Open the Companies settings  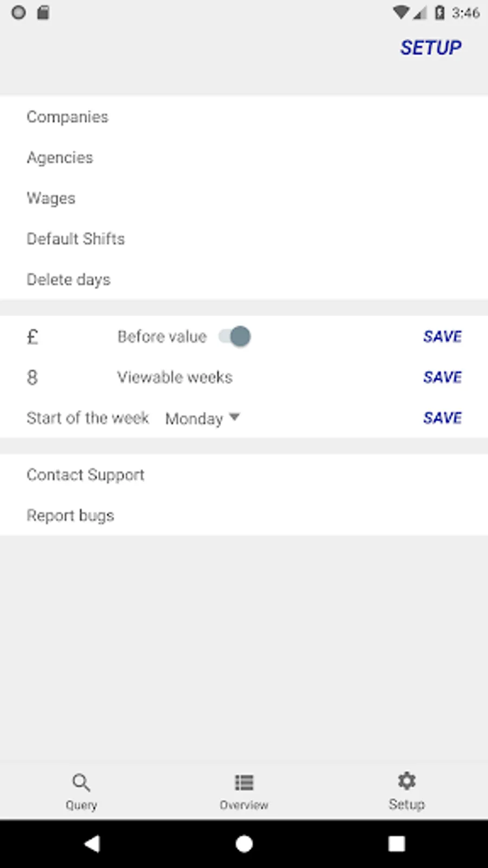68,117
